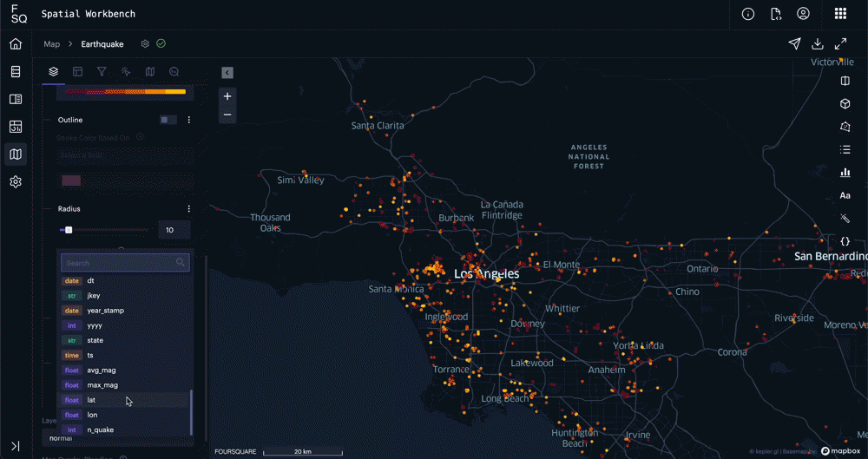Screen dimensions: 868x459
Task: Toggle the Outline switch
Action: click(x=168, y=120)
